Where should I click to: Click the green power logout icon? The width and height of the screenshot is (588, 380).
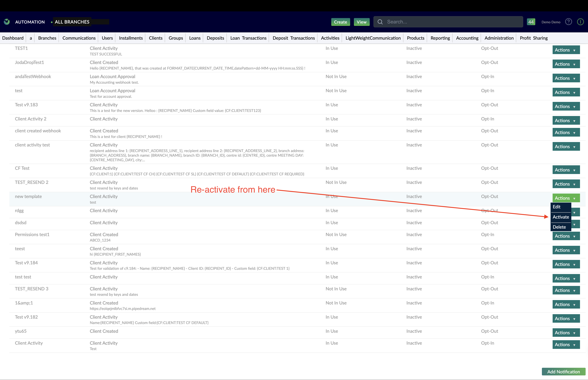580,22
